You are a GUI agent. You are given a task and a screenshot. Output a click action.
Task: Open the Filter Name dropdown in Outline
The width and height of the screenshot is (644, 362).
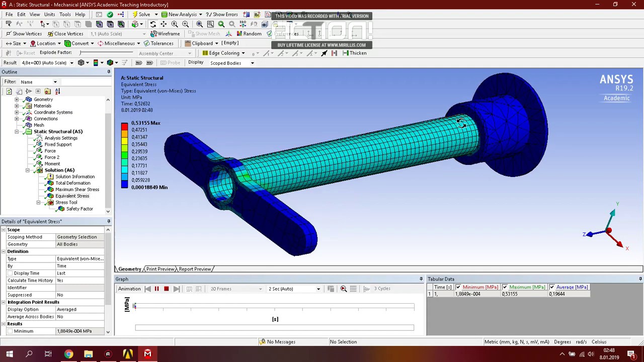tap(55, 82)
